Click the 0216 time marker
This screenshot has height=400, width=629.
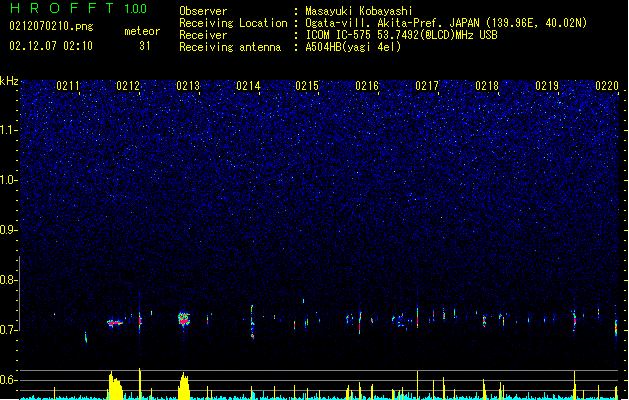[367, 86]
